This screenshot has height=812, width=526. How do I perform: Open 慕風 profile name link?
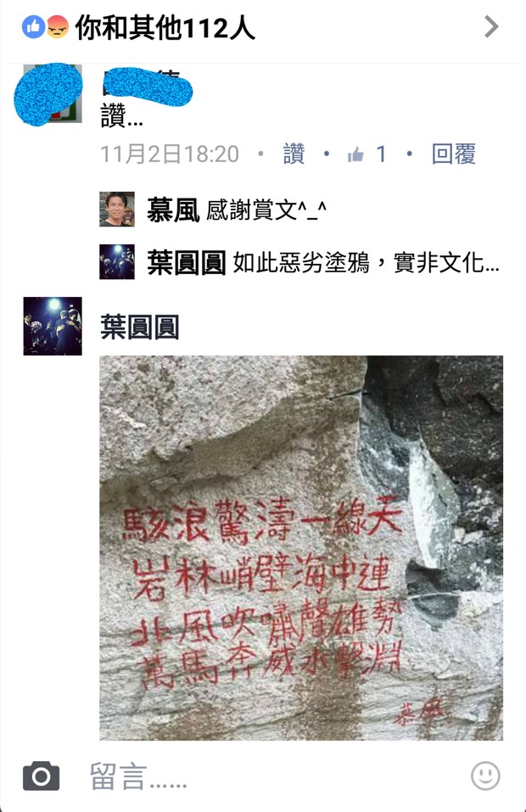click(173, 210)
